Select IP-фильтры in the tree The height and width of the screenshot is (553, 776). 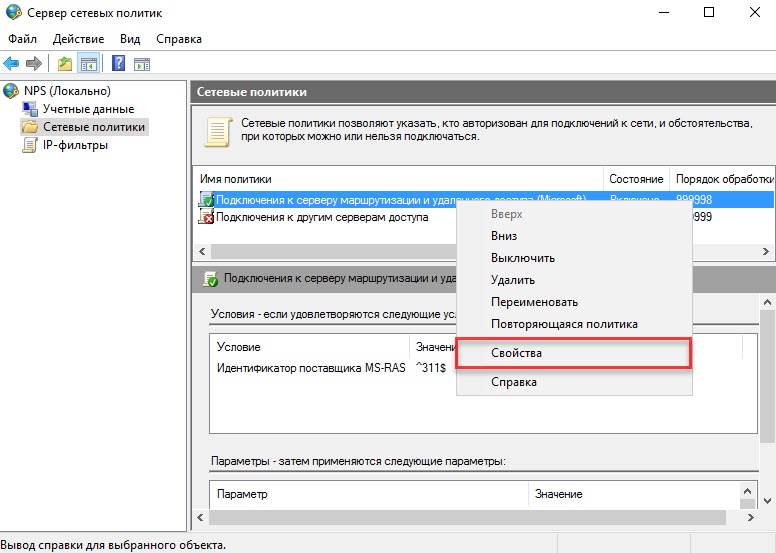click(x=75, y=145)
